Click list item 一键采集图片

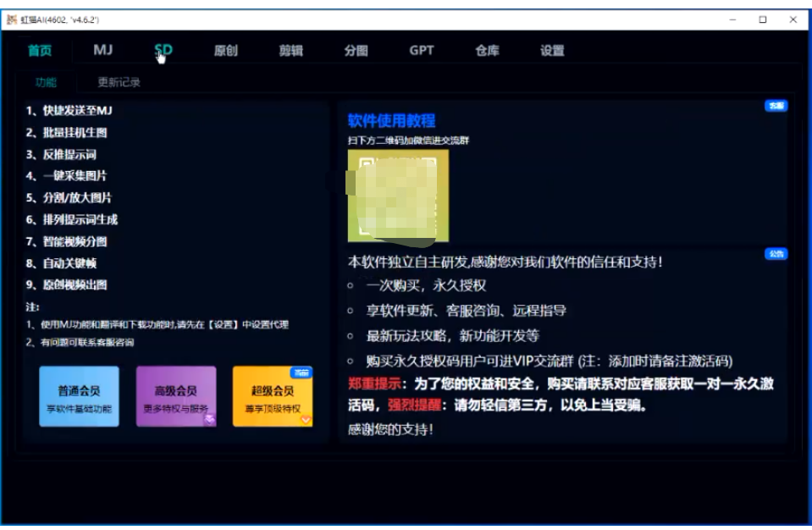66,176
